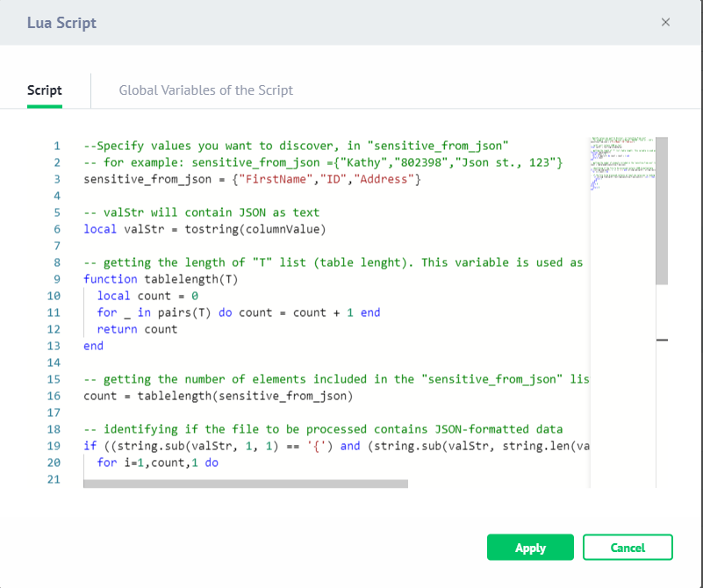This screenshot has width=703, height=588.
Task: Click the 'count = tablelength(sensitive_from_json)' line
Action: [x=218, y=396]
